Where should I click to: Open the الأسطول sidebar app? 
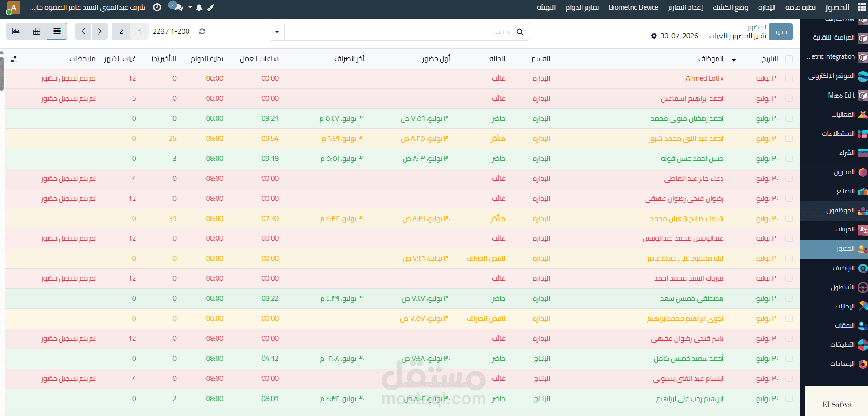pos(834,288)
